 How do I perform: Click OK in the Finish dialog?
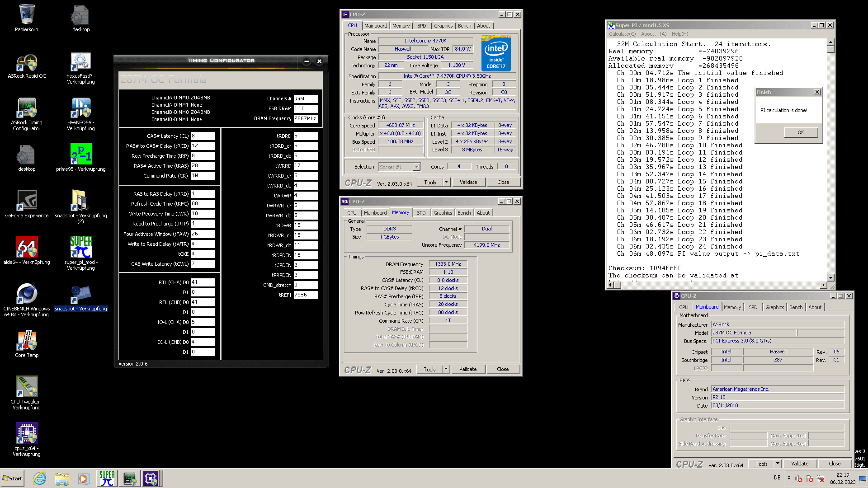point(801,132)
